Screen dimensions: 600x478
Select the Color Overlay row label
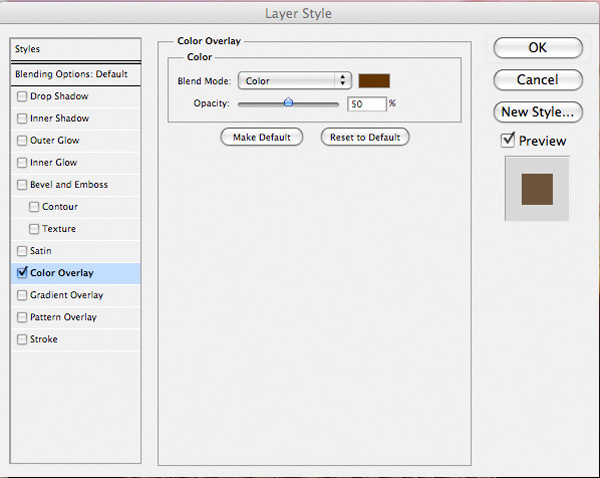tap(62, 273)
